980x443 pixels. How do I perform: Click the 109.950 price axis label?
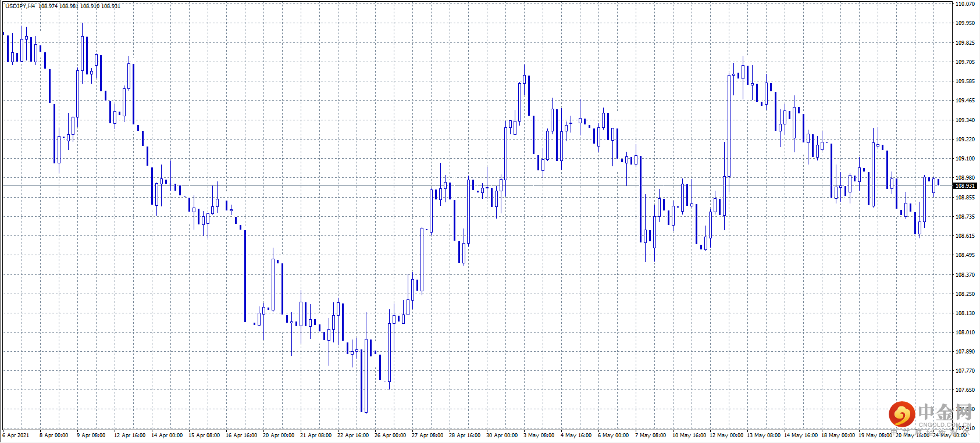tap(965, 23)
